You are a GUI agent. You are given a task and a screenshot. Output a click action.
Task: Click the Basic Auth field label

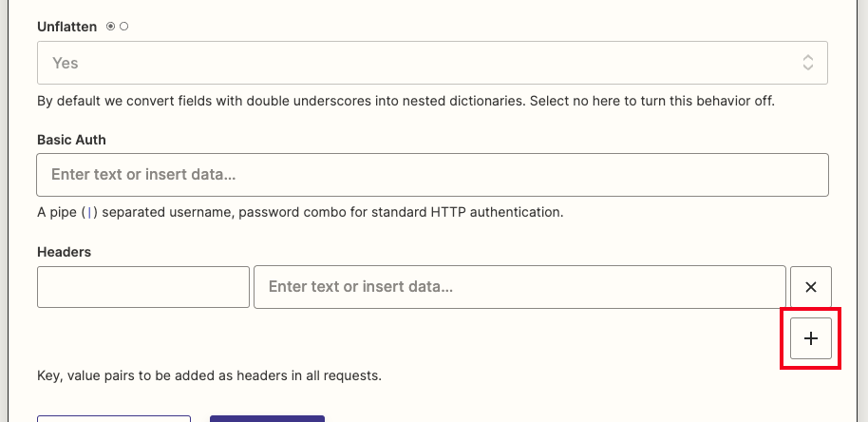click(x=71, y=140)
